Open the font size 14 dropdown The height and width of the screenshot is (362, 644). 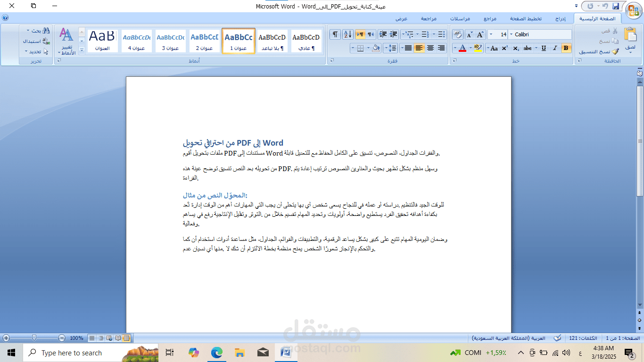pos(491,34)
